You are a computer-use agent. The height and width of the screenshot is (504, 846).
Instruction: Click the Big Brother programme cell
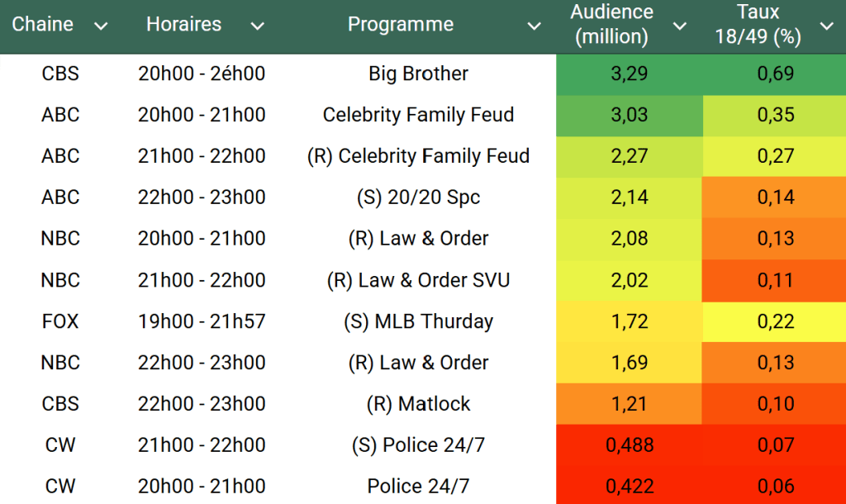tap(418, 74)
